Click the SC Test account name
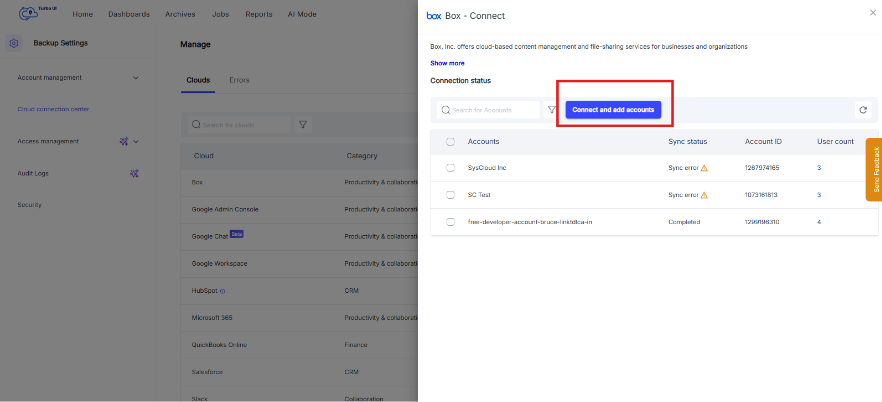 [479, 195]
